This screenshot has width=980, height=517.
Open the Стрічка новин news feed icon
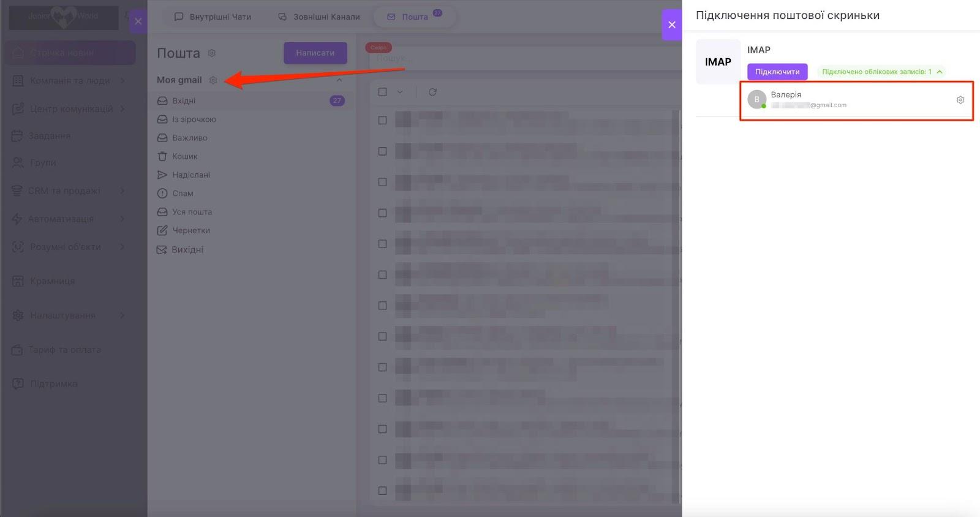[x=18, y=53]
